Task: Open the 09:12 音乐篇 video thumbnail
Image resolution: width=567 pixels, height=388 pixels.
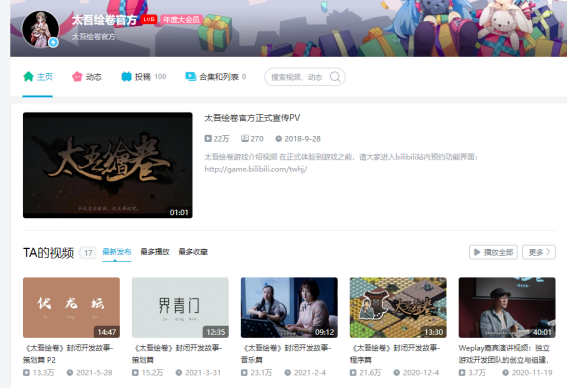Action: point(289,308)
